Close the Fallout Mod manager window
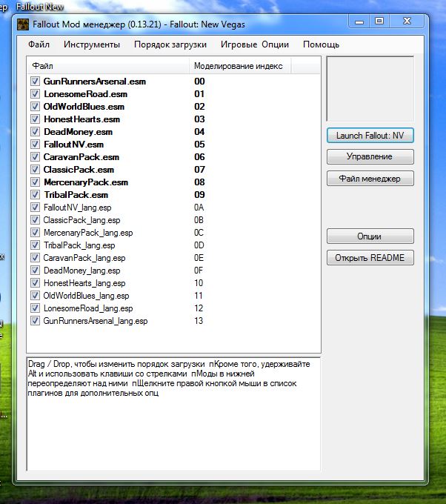Viewport: 446px width, 504px height. point(407,21)
